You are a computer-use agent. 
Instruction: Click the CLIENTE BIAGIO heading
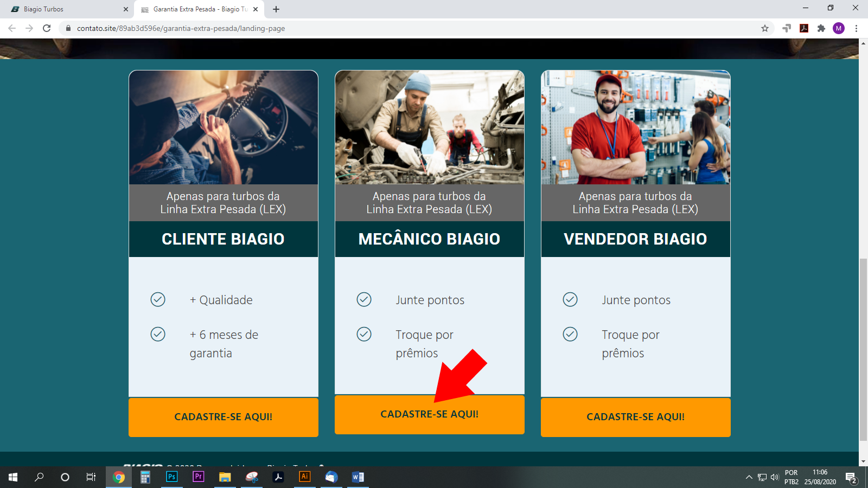[223, 239]
